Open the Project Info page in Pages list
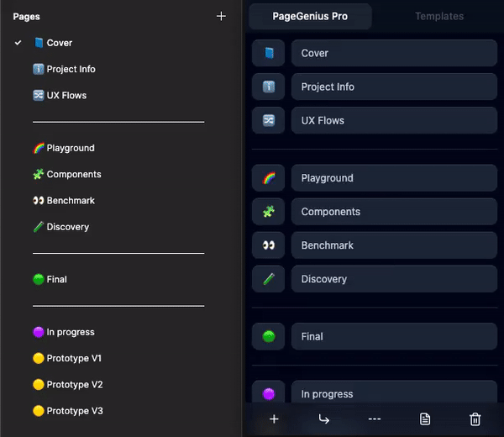The image size is (504, 437). tap(65, 69)
